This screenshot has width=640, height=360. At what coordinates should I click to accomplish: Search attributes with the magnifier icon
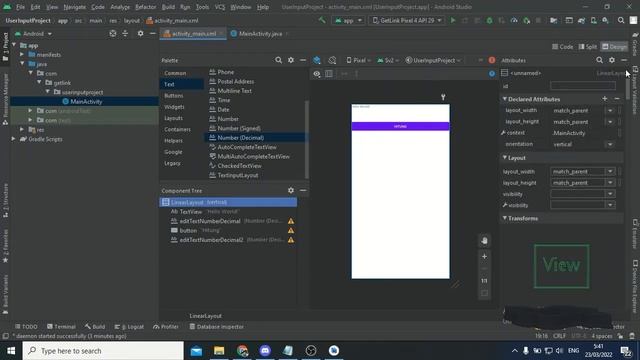click(x=599, y=60)
